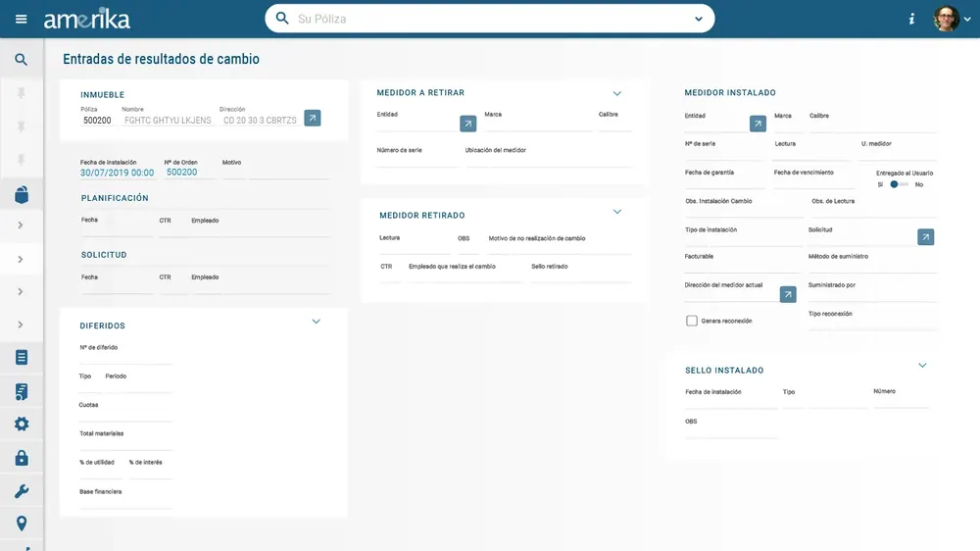Screen dimensions: 980x551
Task: Click the second pin icon in sidebar
Action: pos(22,126)
